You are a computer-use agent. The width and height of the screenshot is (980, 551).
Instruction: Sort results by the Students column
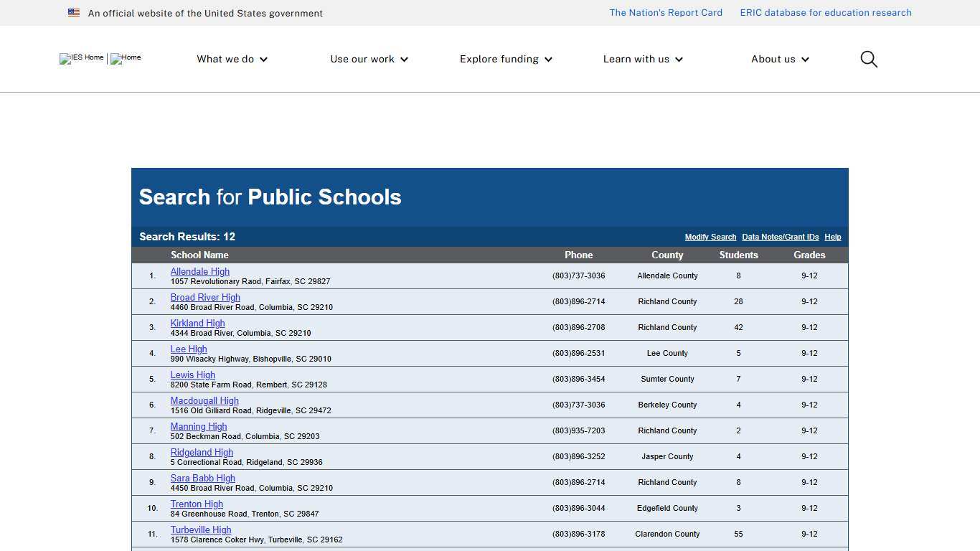(x=738, y=255)
